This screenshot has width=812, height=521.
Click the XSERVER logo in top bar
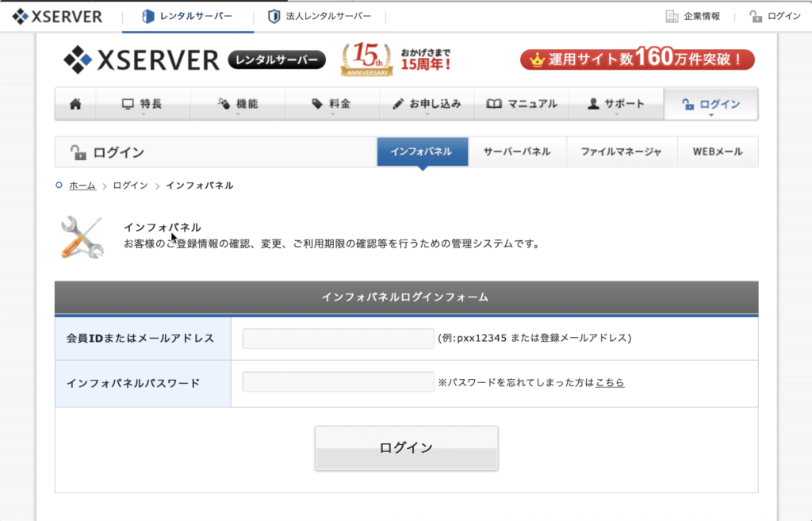tap(56, 16)
